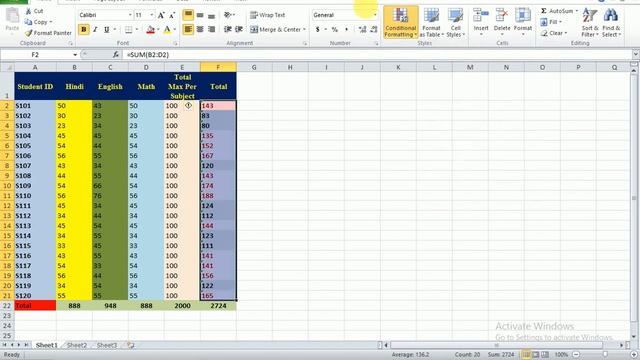This screenshot has height=360, width=640.
Task: Decrease font size with Shrink Font icon
Action: coord(172,15)
